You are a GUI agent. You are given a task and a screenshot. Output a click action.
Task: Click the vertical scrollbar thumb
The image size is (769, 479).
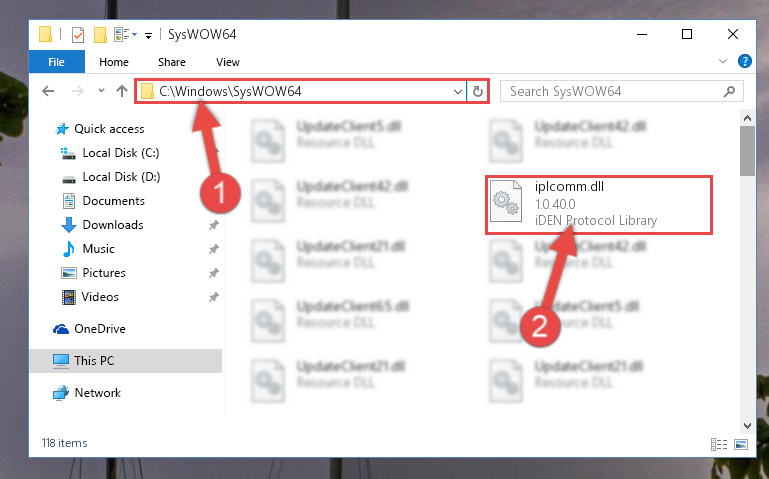(747, 151)
